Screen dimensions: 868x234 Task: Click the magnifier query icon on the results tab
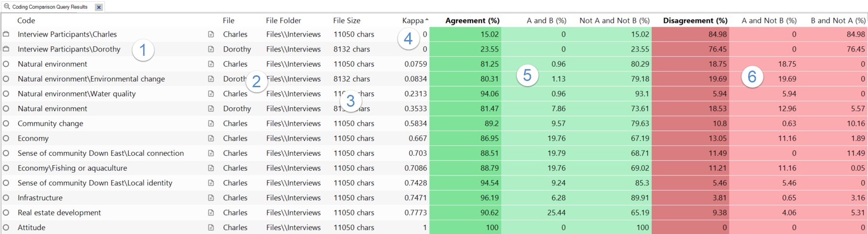point(7,7)
